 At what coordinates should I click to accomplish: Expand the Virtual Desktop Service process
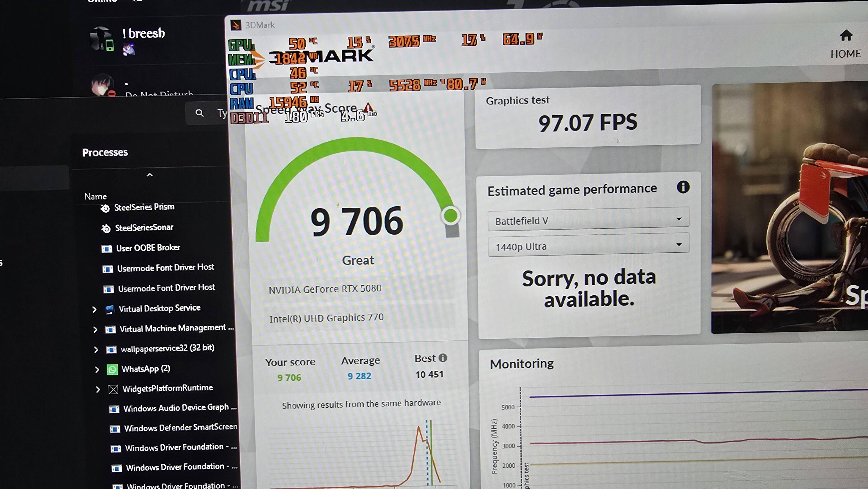point(94,309)
